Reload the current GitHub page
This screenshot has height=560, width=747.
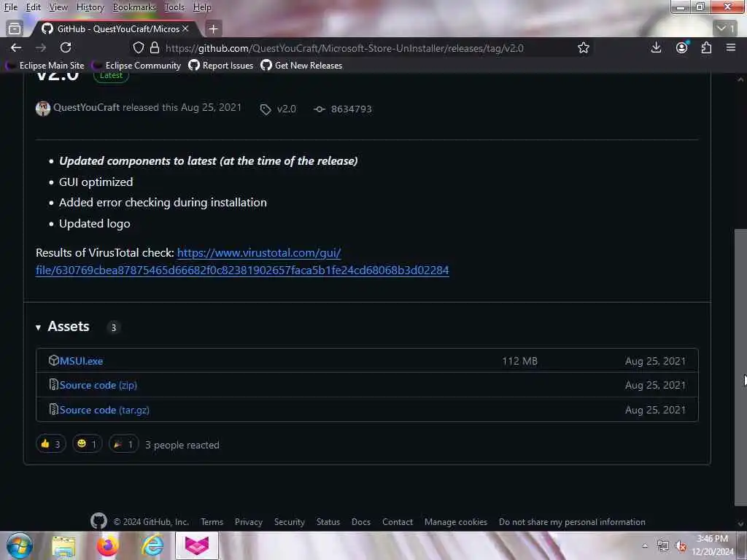[66, 47]
